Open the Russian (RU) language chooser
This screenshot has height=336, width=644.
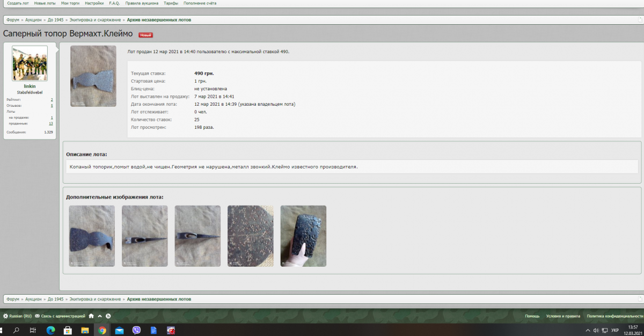point(18,316)
